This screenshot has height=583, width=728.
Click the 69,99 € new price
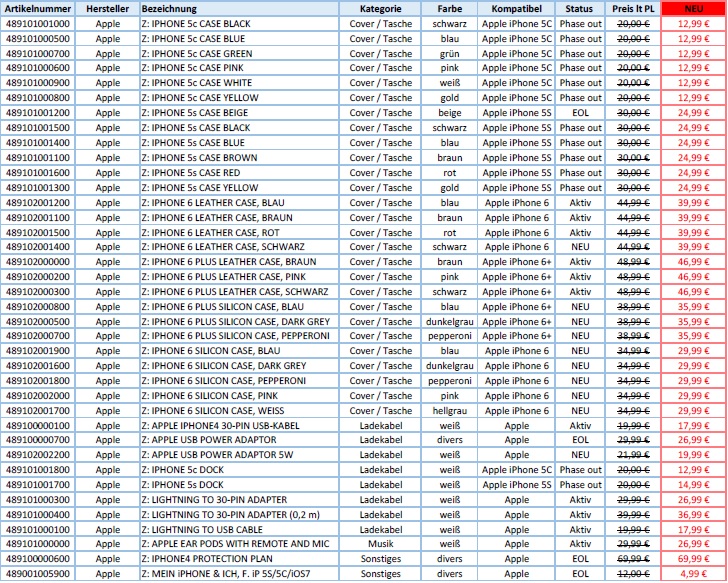pos(694,558)
